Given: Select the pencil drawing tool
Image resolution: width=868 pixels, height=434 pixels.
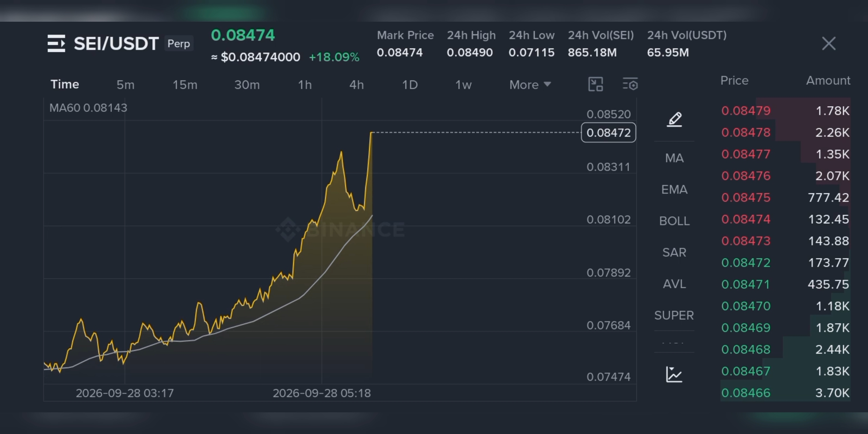Looking at the screenshot, I should (674, 119).
